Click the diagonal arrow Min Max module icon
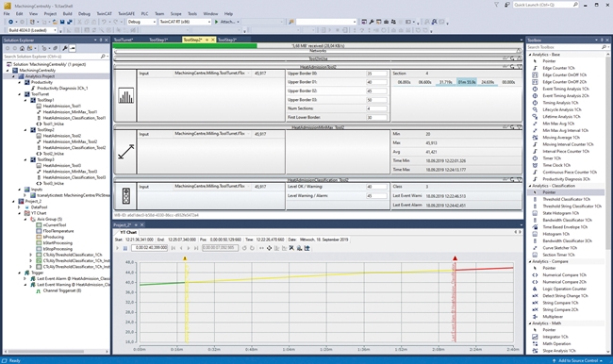The image size is (613, 364). click(125, 152)
